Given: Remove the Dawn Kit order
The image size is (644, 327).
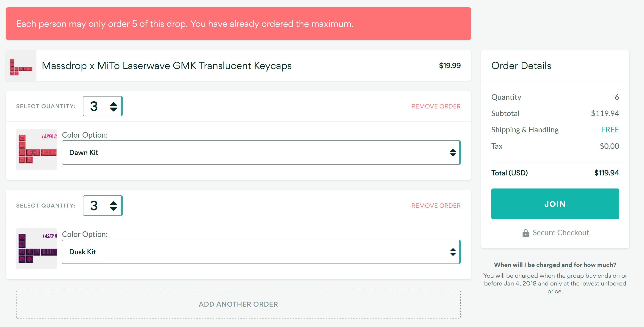Looking at the screenshot, I should (436, 106).
